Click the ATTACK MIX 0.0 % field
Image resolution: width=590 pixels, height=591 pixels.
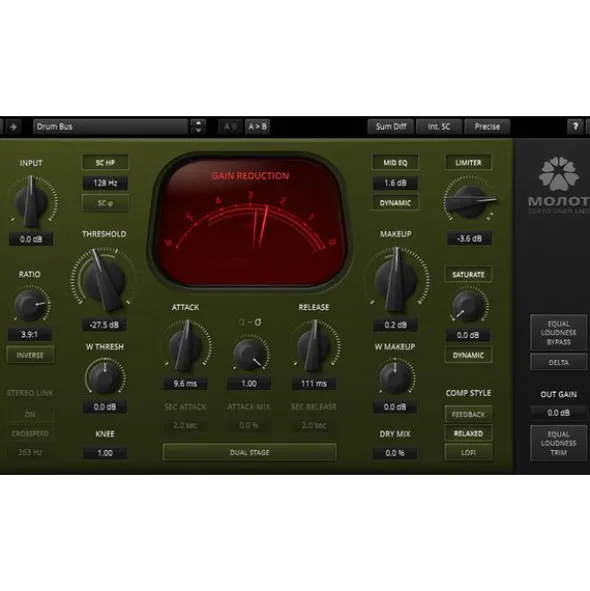[x=249, y=426]
